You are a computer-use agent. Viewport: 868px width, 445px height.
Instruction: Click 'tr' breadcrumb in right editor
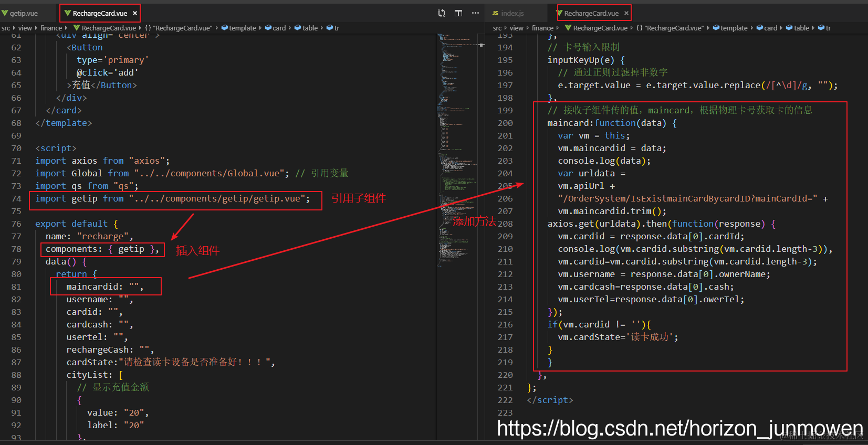coord(828,28)
